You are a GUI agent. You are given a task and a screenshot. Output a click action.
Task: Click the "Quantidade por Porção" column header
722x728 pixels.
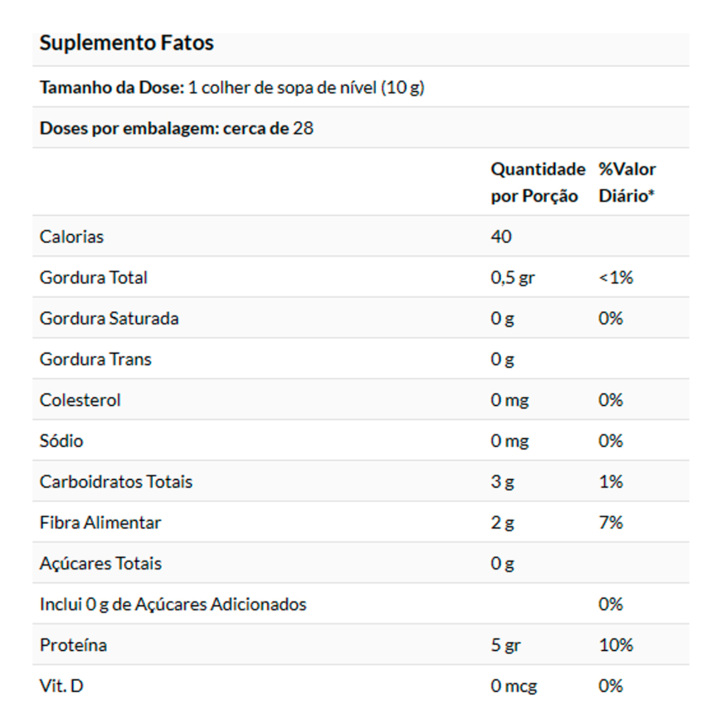[x=538, y=182]
